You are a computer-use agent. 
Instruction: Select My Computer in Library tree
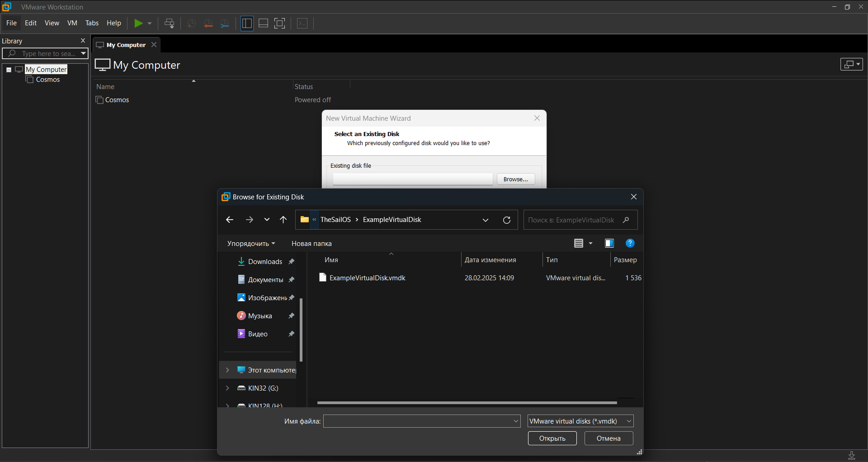click(x=46, y=69)
